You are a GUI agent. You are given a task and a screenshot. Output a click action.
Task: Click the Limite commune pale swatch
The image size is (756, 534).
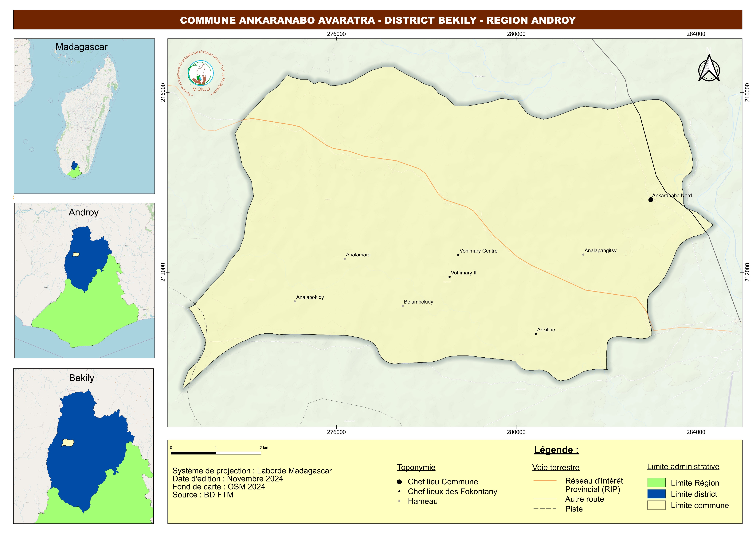coord(656,505)
